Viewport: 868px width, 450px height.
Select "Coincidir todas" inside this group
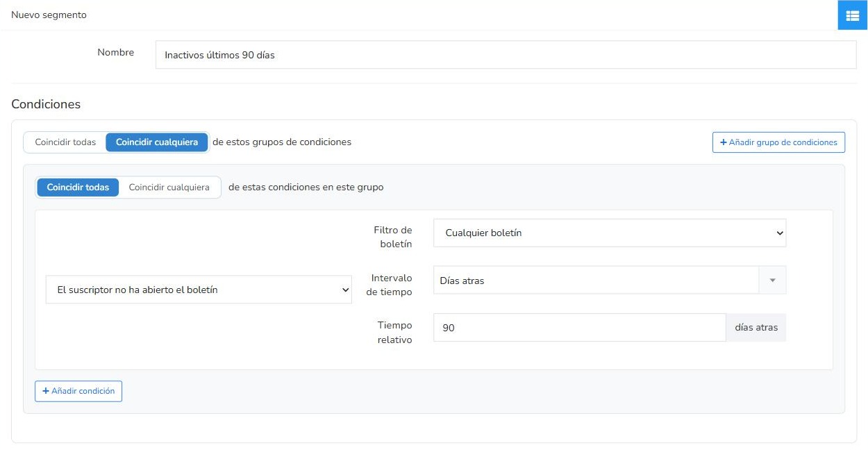click(78, 187)
